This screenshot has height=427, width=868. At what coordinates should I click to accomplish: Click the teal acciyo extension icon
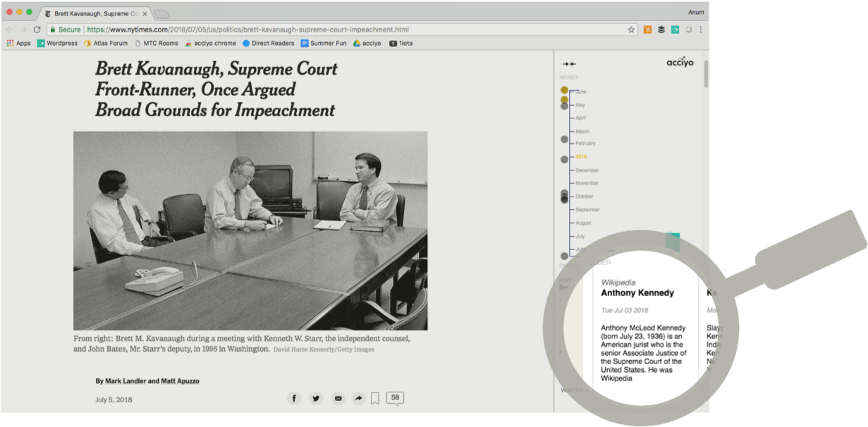(x=675, y=30)
